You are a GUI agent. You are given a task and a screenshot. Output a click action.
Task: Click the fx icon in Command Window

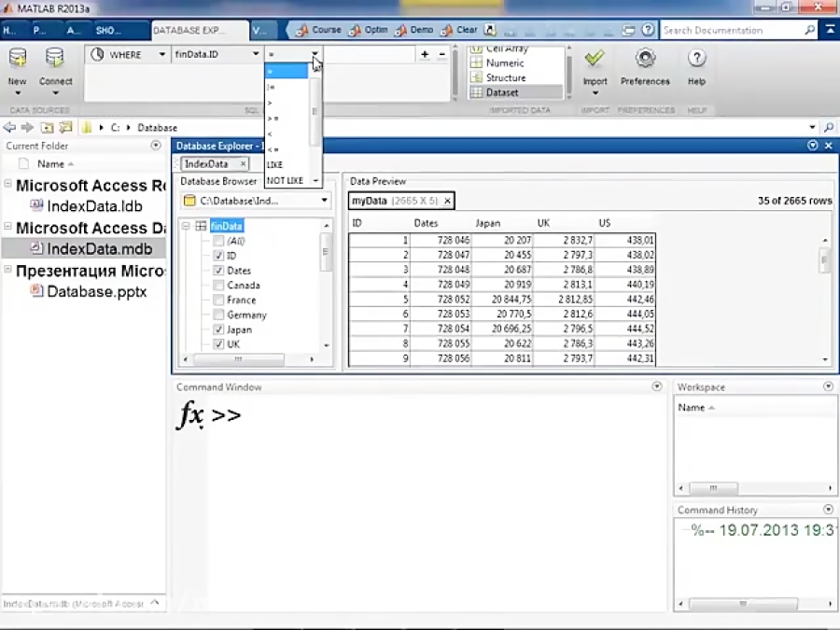tap(190, 413)
